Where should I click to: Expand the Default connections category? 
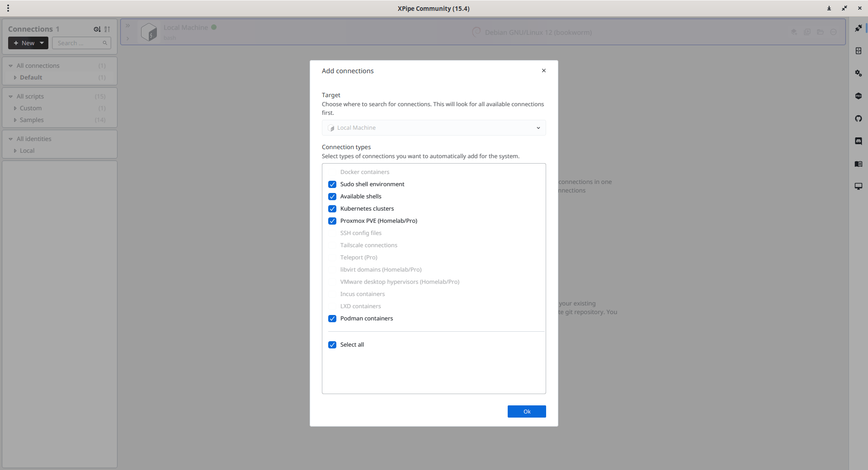[x=15, y=78]
